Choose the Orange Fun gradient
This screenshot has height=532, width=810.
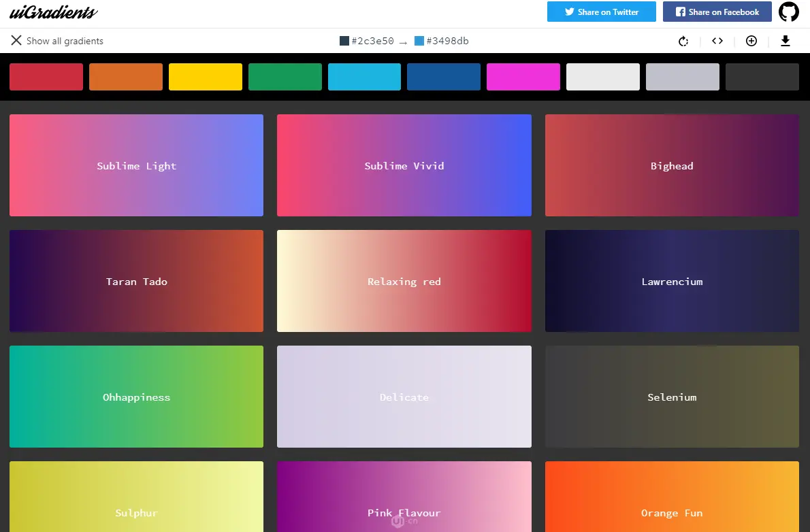(x=672, y=497)
